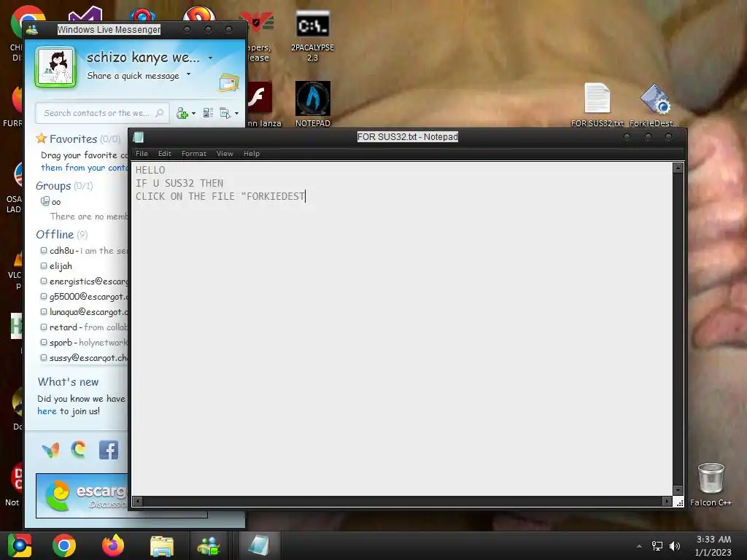Open the View menu in Notepad
Viewport: 747px width, 560px height.
(225, 153)
